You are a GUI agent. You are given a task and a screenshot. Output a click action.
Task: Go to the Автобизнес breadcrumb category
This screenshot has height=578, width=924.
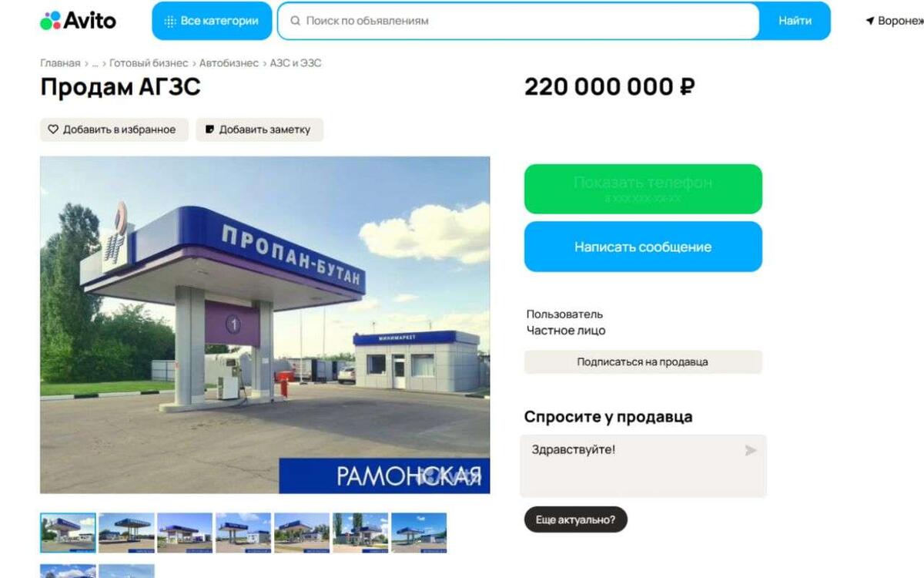pyautogui.click(x=229, y=63)
